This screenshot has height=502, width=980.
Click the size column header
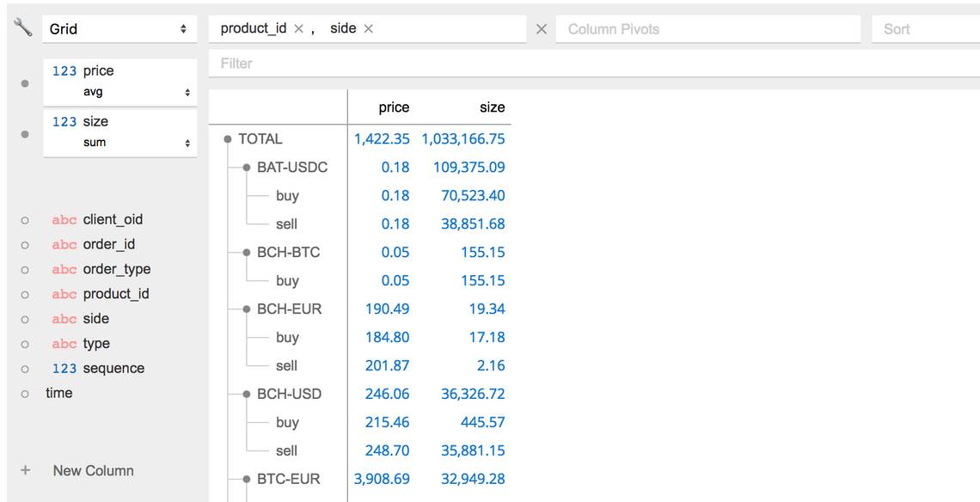coord(492,107)
